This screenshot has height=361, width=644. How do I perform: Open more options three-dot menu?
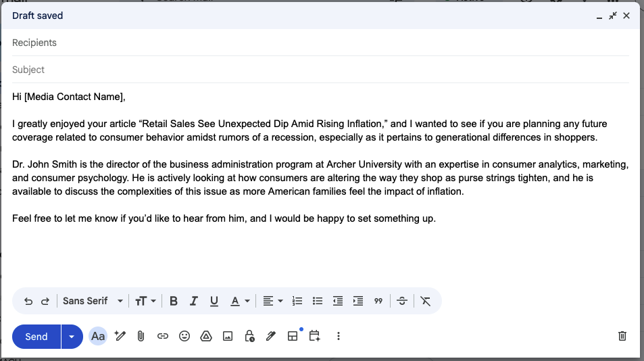coord(339,336)
